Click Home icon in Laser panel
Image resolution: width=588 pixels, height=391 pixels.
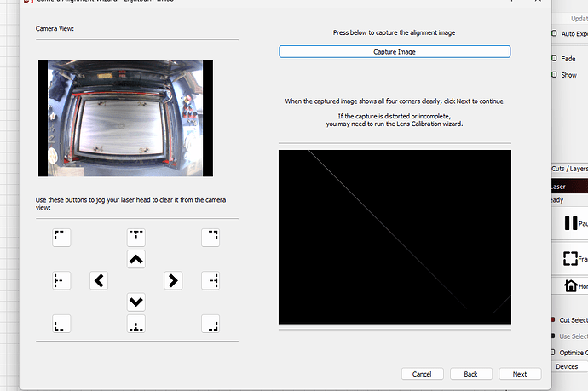(571, 285)
